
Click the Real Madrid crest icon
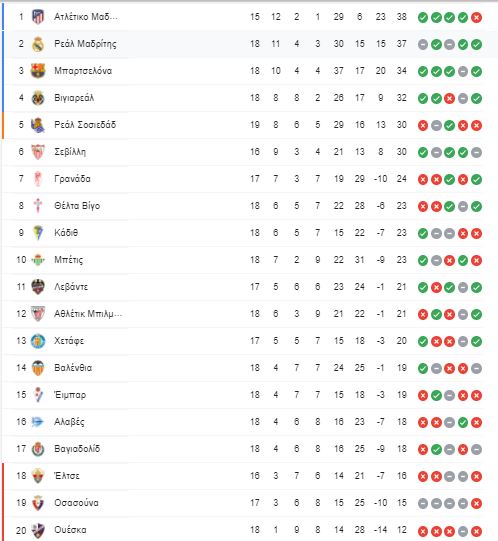(38, 44)
